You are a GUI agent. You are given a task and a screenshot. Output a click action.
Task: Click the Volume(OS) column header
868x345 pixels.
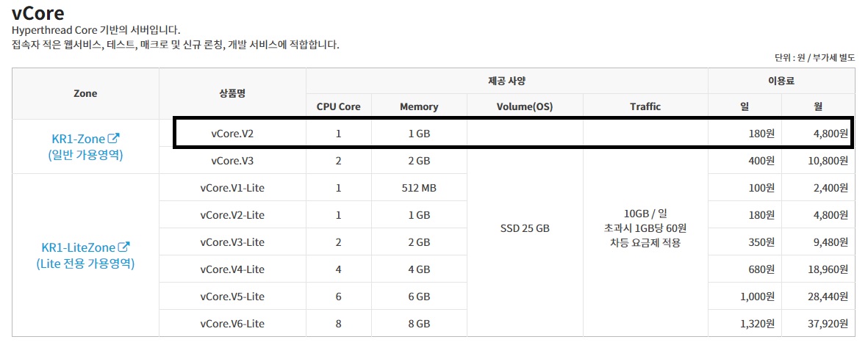tap(525, 106)
